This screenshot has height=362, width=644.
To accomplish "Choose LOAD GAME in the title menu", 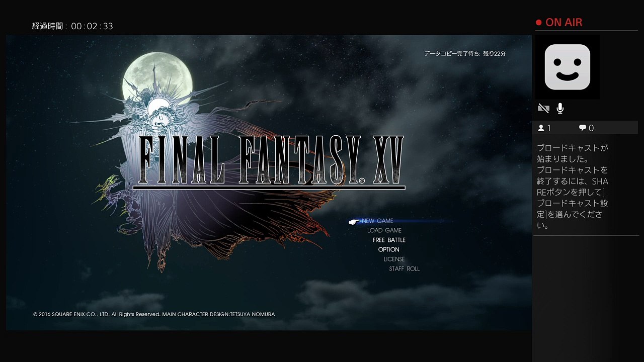I will [384, 230].
